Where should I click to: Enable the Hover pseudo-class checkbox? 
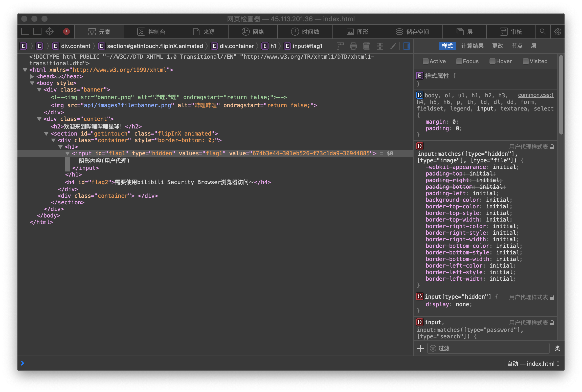492,61
